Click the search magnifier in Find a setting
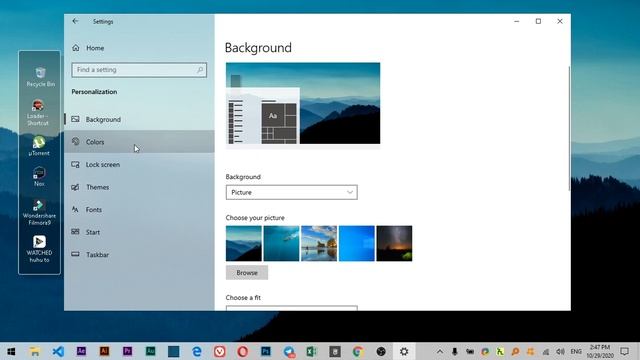Image resolution: width=640 pixels, height=360 pixels. pos(200,70)
